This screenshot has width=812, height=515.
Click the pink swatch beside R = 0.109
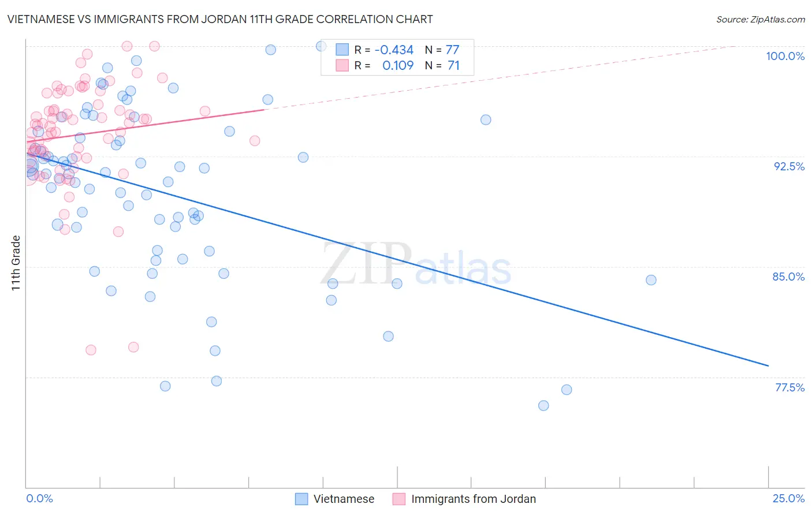point(342,65)
